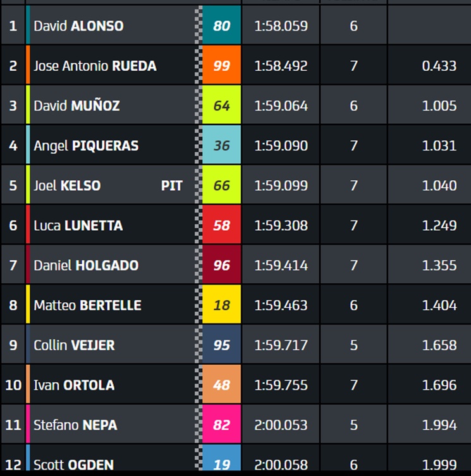Click David MUÑOZ rider name

coord(77,106)
